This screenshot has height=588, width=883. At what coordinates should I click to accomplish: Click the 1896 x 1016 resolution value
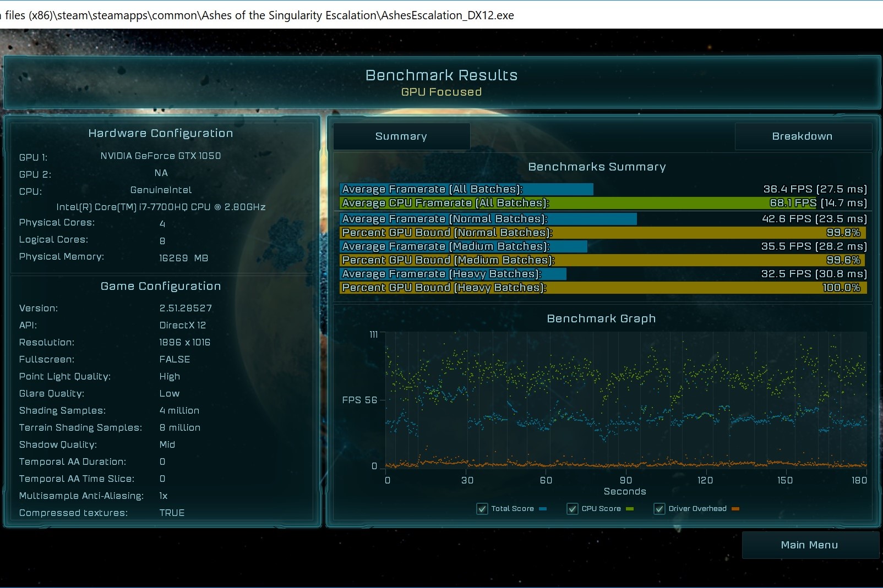(184, 342)
